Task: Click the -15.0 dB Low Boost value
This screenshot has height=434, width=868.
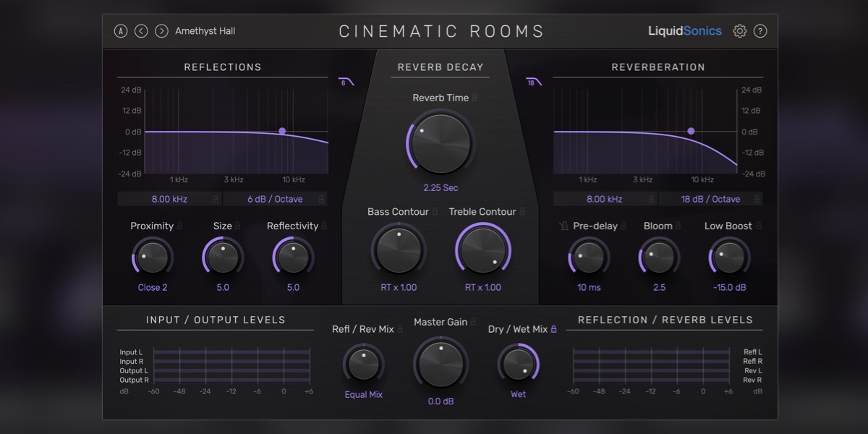Action: pyautogui.click(x=728, y=287)
